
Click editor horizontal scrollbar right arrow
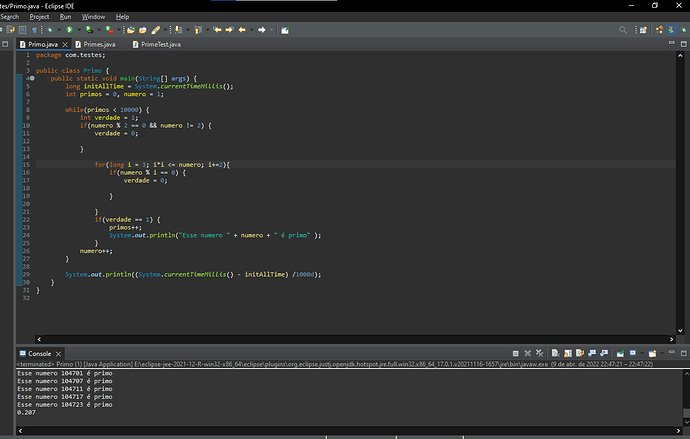coord(672,339)
